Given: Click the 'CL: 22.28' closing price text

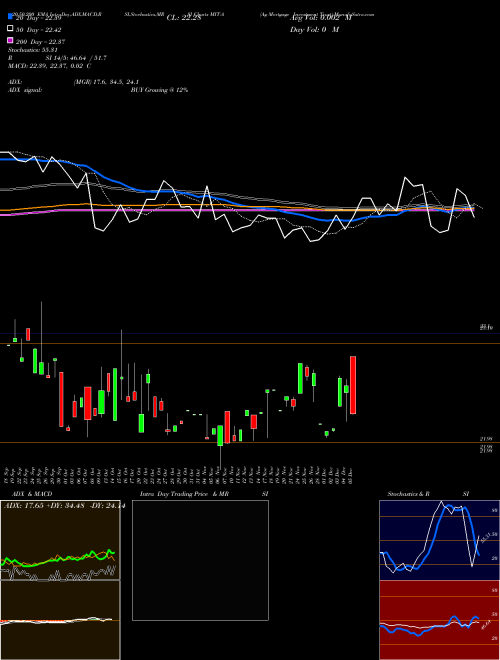Looking at the screenshot, I should pyautogui.click(x=184, y=18).
